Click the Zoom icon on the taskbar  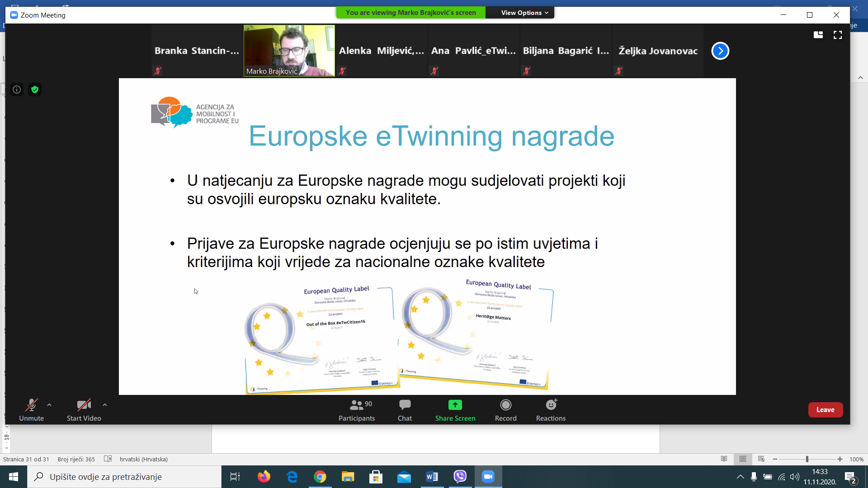[488, 477]
